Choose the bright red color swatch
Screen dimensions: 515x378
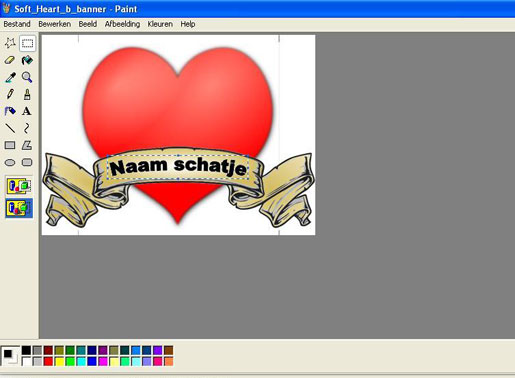(x=48, y=361)
